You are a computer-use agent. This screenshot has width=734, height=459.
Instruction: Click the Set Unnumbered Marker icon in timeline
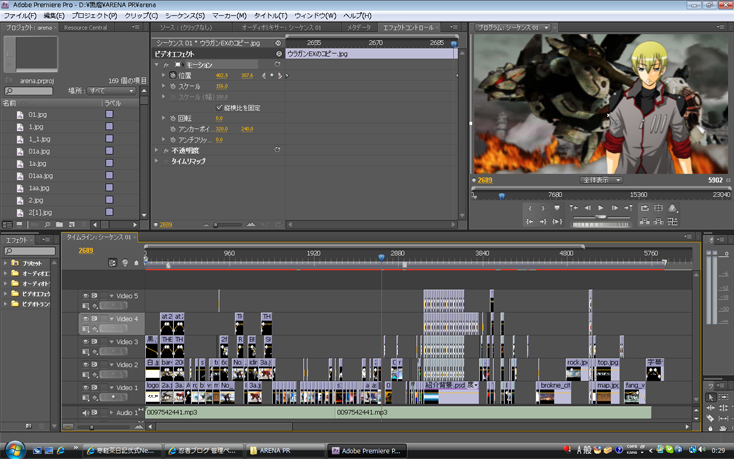[136, 262]
